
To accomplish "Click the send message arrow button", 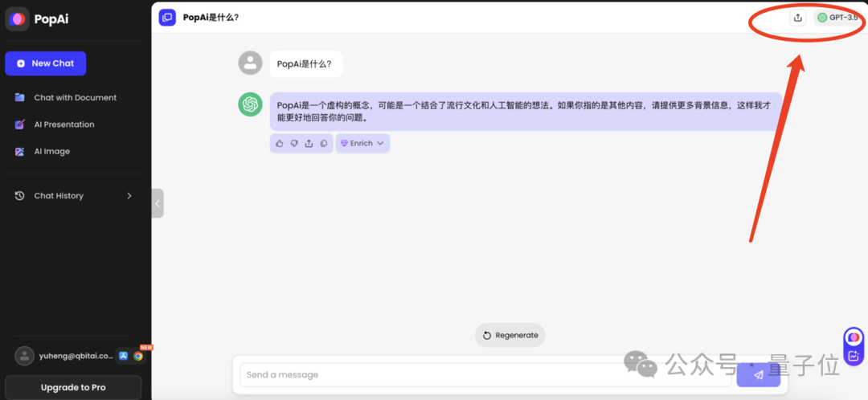I will (x=759, y=374).
